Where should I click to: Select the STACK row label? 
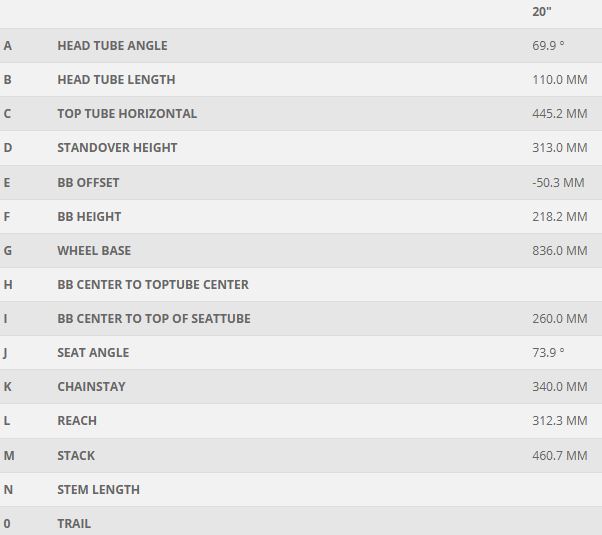[x=76, y=456]
